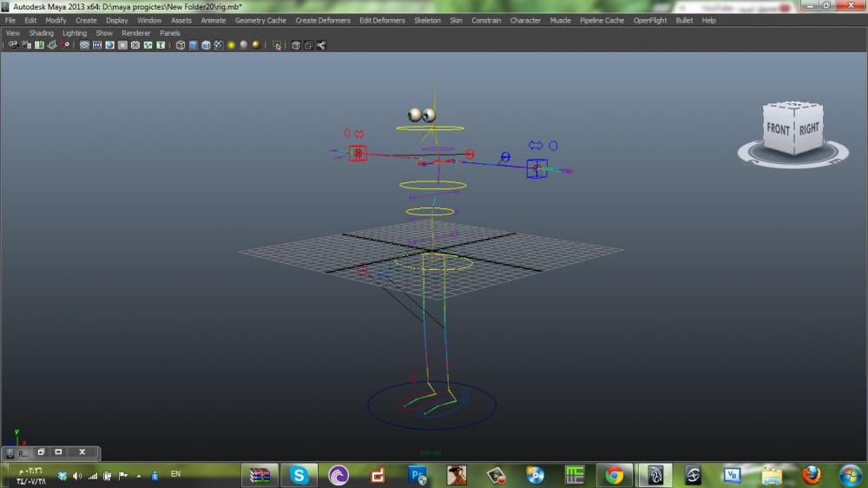Image resolution: width=868 pixels, height=488 pixels.
Task: Open Google Chrome from the taskbar
Action: point(615,475)
